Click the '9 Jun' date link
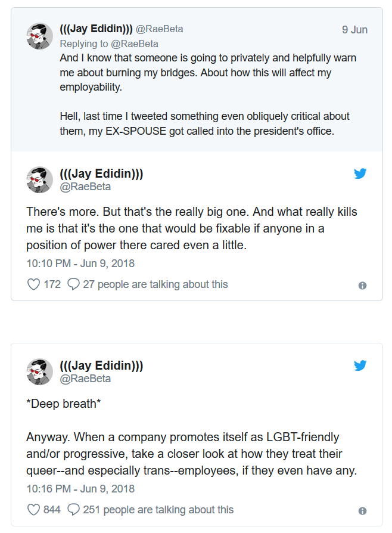Viewport: 392px width, 533px height. [354, 30]
